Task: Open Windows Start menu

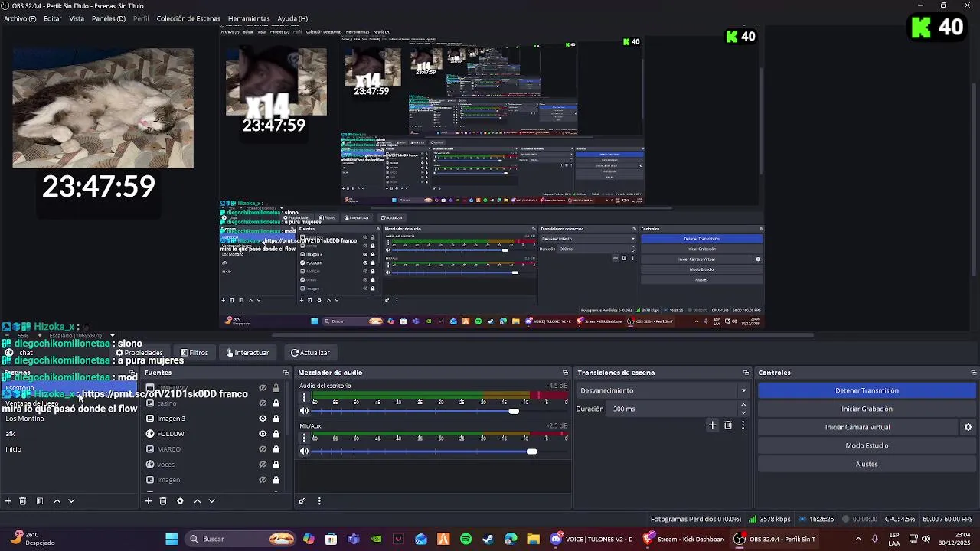Action: [x=171, y=539]
